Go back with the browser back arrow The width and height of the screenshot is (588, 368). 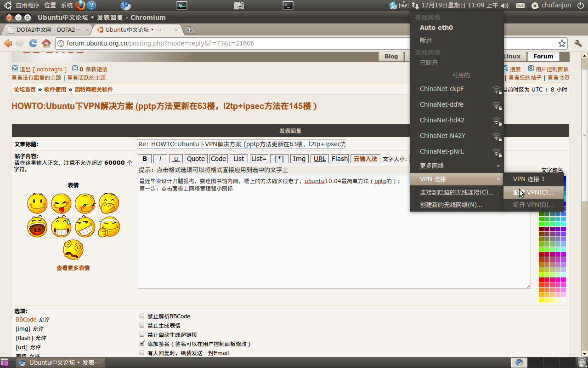point(8,43)
